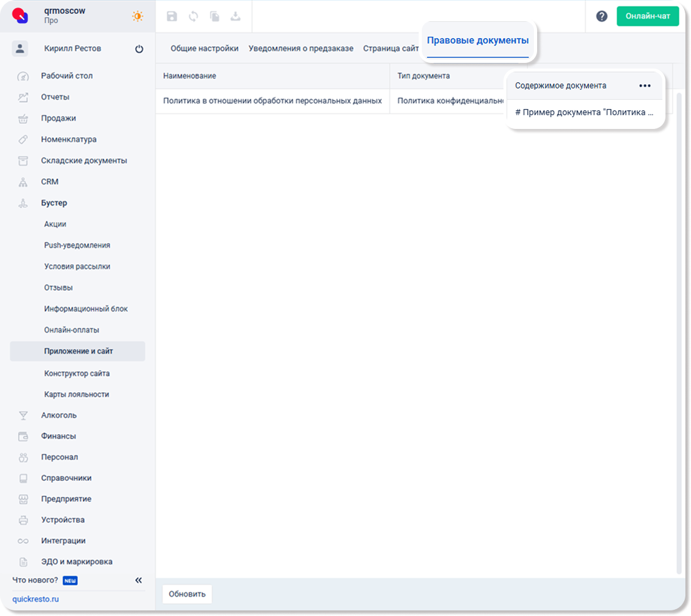The height and width of the screenshot is (616, 691).
Task: Open three-dots menu in Содержимое документа
Action: point(645,86)
